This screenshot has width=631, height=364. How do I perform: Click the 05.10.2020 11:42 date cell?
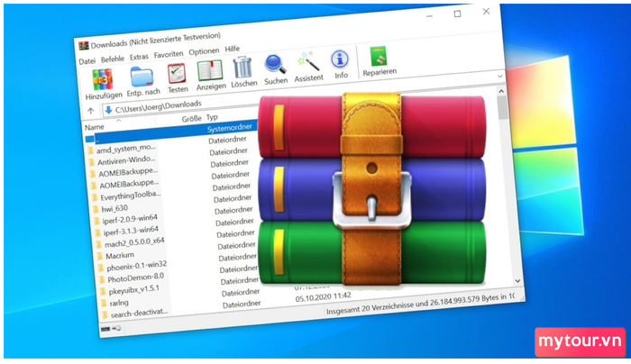tap(323, 297)
